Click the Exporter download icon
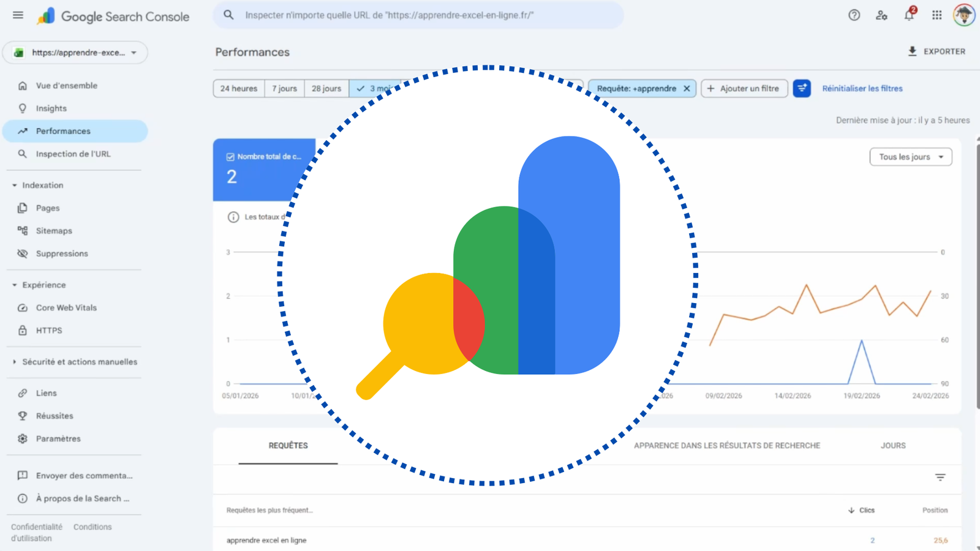 (x=912, y=51)
